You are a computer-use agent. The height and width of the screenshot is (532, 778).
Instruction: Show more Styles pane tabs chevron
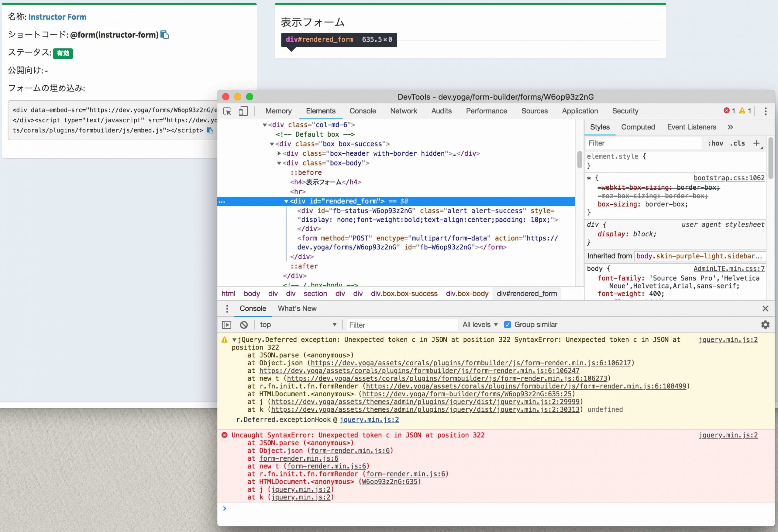coord(730,127)
